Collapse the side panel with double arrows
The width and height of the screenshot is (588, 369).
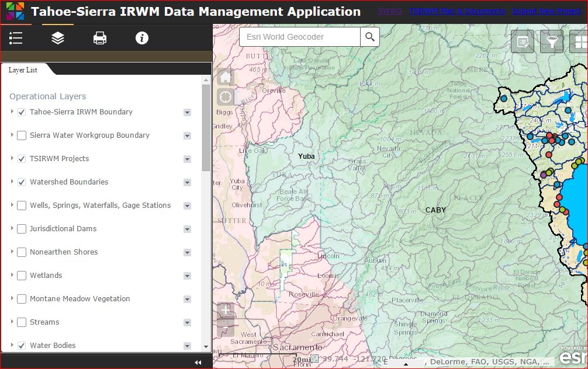(198, 362)
